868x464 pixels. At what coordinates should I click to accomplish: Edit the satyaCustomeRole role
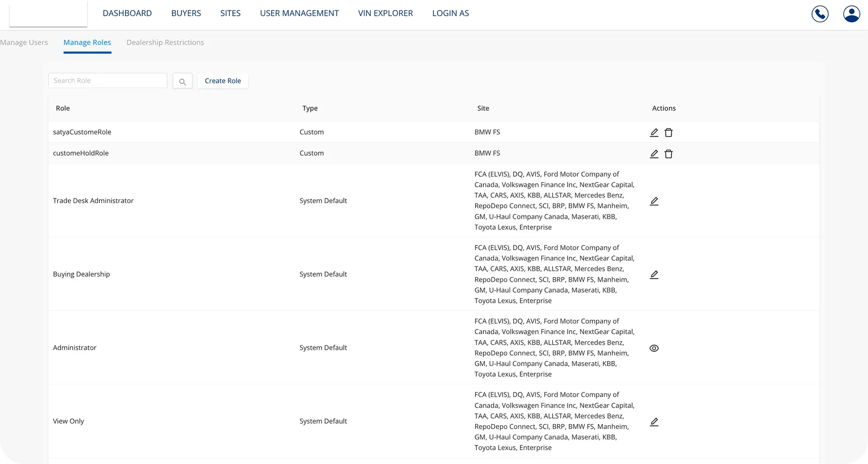(654, 132)
